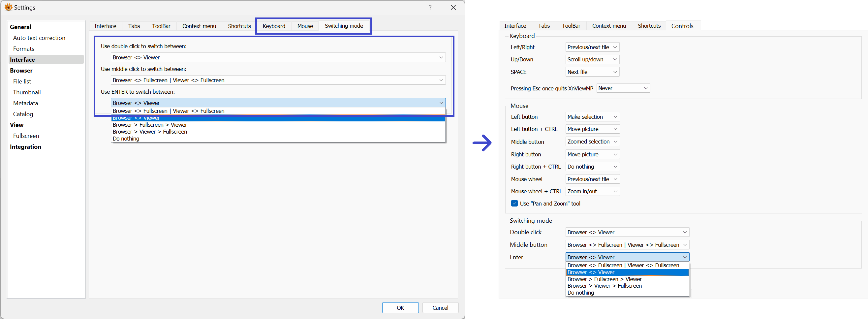
Task: Open the Fullscreen settings category
Action: [x=26, y=136]
